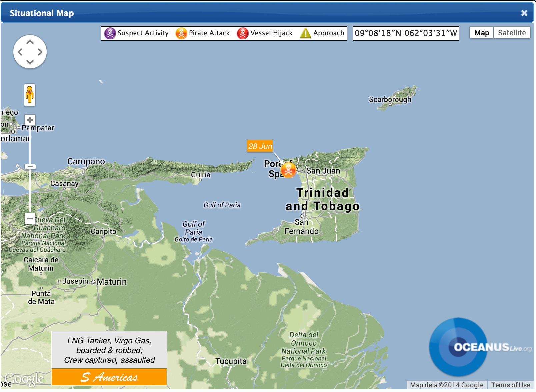The image size is (536, 392).
Task: Open the Terms of Use link
Action: (510, 385)
